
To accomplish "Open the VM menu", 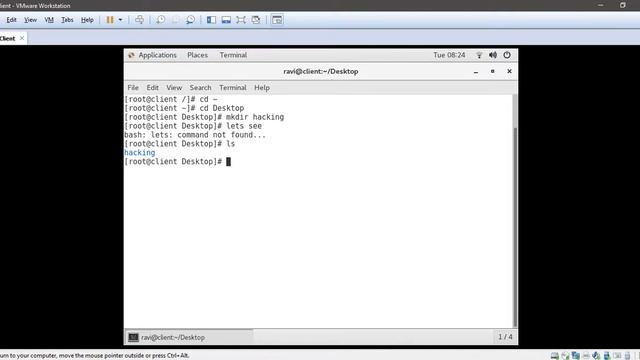I will click(49, 20).
